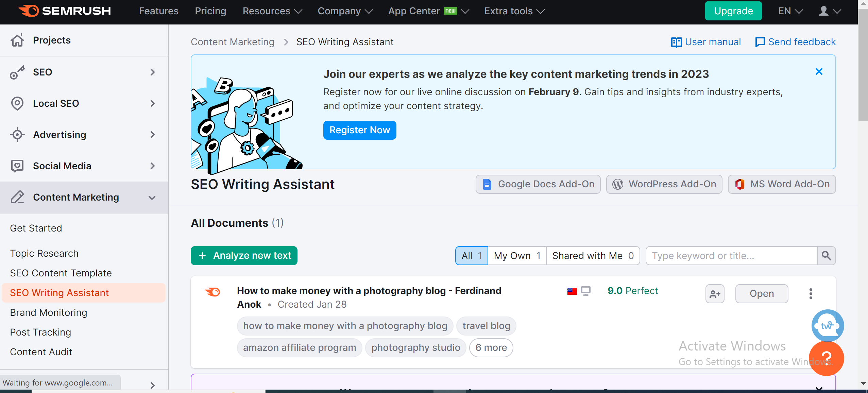The width and height of the screenshot is (868, 393).
Task: Click the Semrush logo
Action: point(65,11)
